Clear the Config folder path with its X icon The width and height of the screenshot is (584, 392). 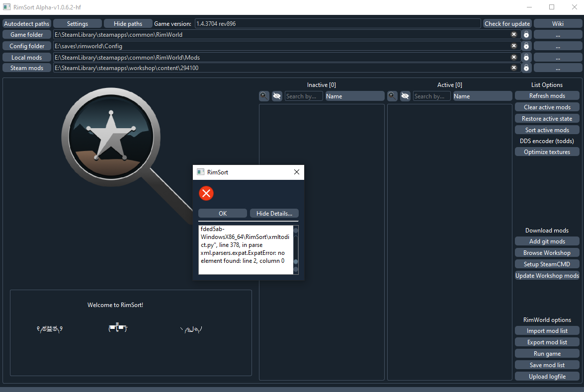(514, 45)
